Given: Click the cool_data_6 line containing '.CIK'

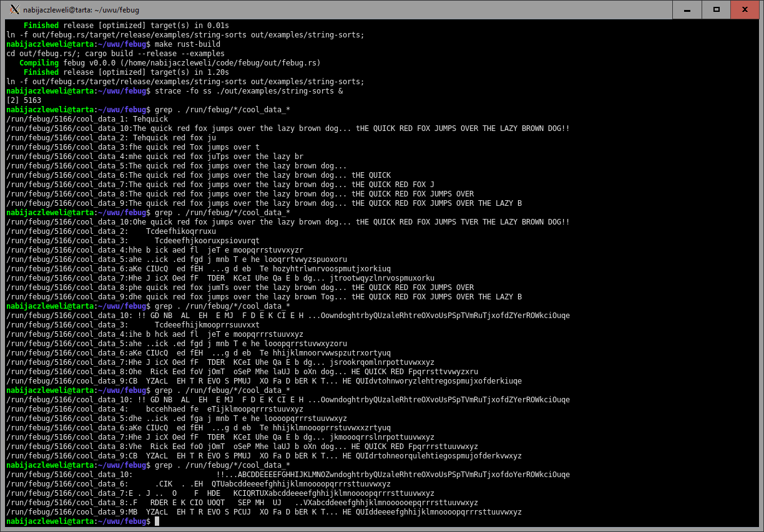Looking at the screenshot, I should pos(198,484).
